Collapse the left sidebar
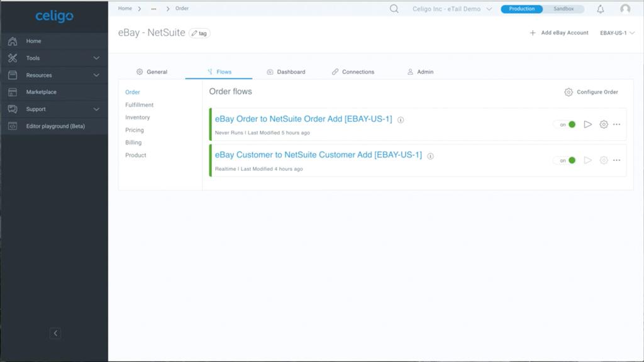This screenshot has width=644, height=362. tap(55, 333)
